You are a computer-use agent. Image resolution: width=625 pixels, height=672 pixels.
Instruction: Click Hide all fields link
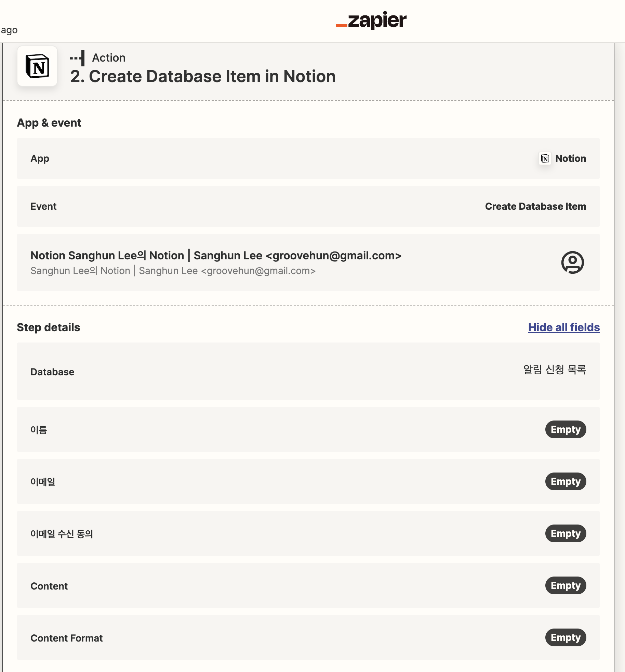tap(564, 327)
